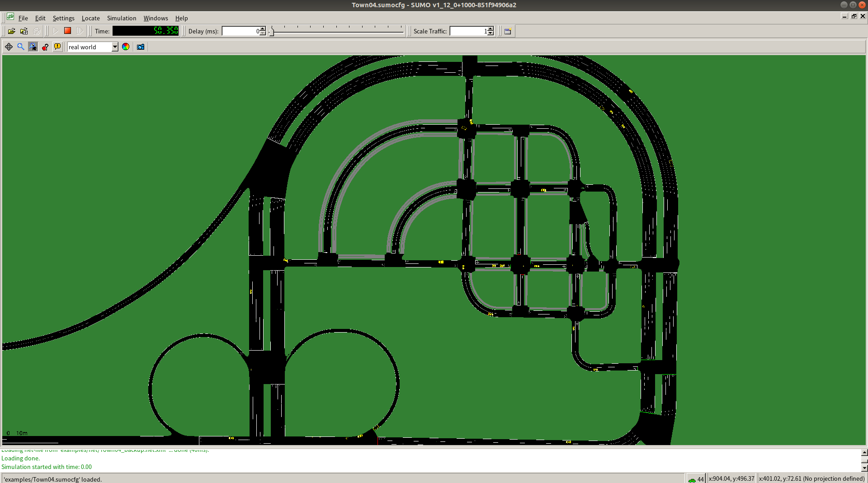Click the locate structures red question icon
The image size is (868, 483).
[x=45, y=47]
